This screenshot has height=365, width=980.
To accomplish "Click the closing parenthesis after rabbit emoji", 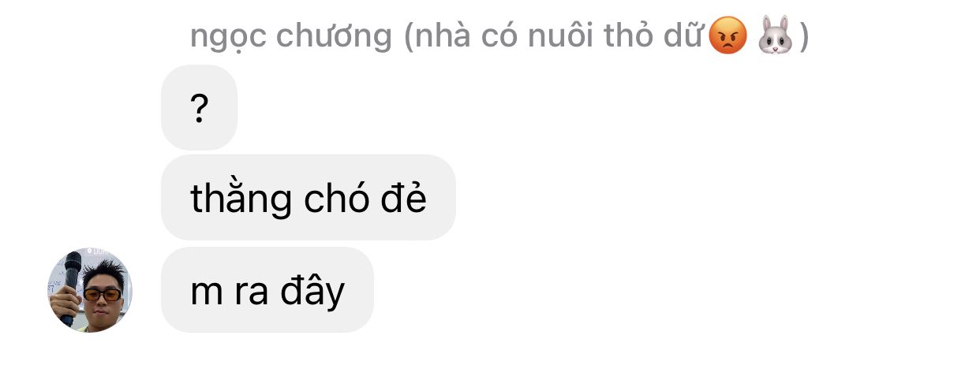I will tap(803, 37).
